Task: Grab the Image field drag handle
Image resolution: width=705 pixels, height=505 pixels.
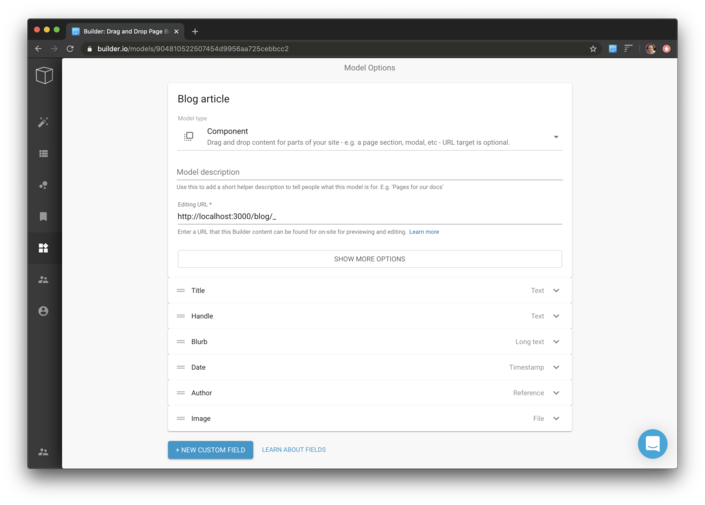Action: coord(181,418)
